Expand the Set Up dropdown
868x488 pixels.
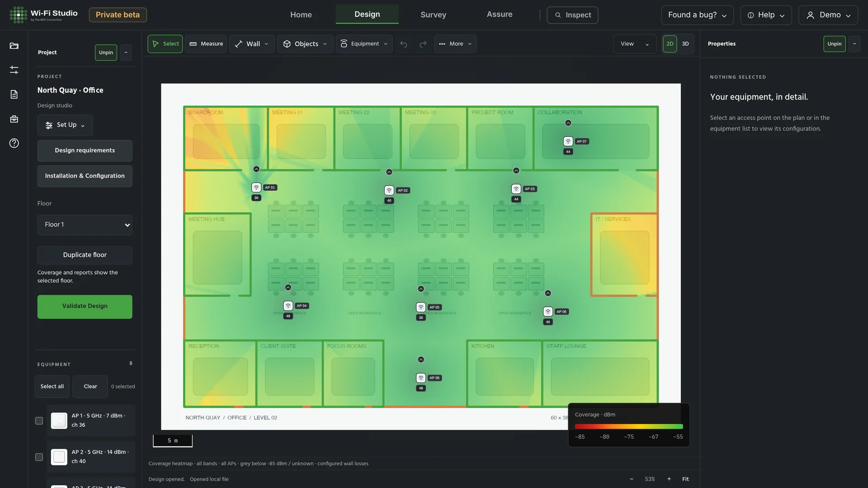point(65,125)
